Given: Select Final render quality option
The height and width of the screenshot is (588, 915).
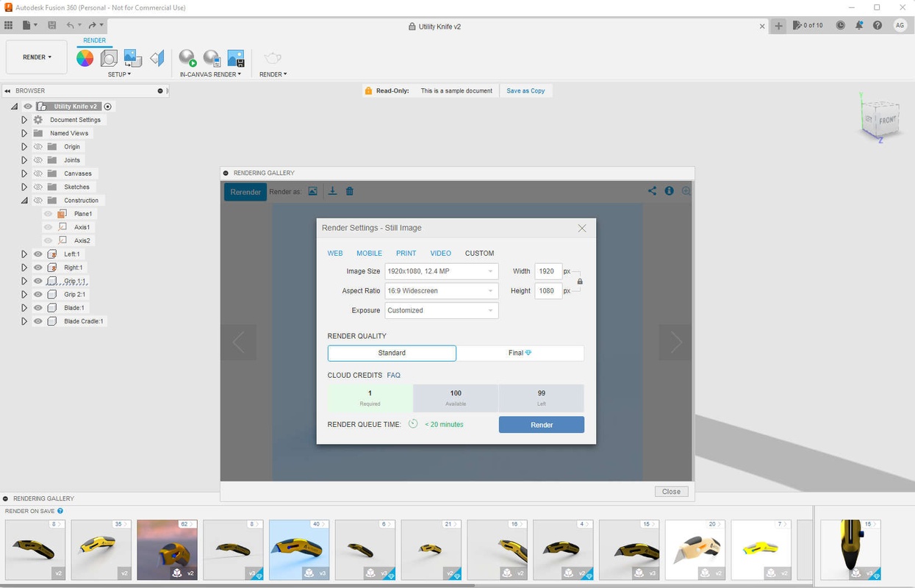Looking at the screenshot, I should 520,353.
